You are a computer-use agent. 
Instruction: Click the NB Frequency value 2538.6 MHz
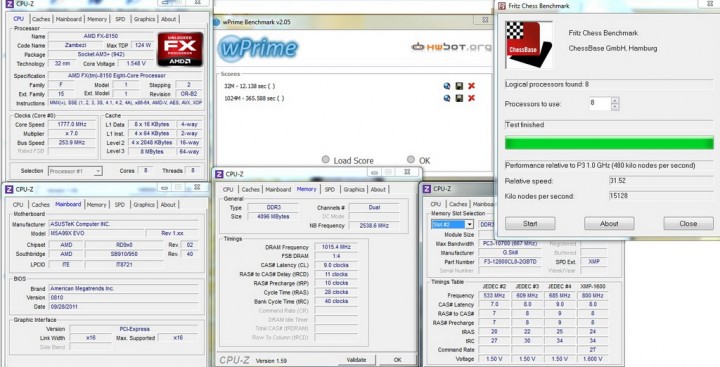374,226
